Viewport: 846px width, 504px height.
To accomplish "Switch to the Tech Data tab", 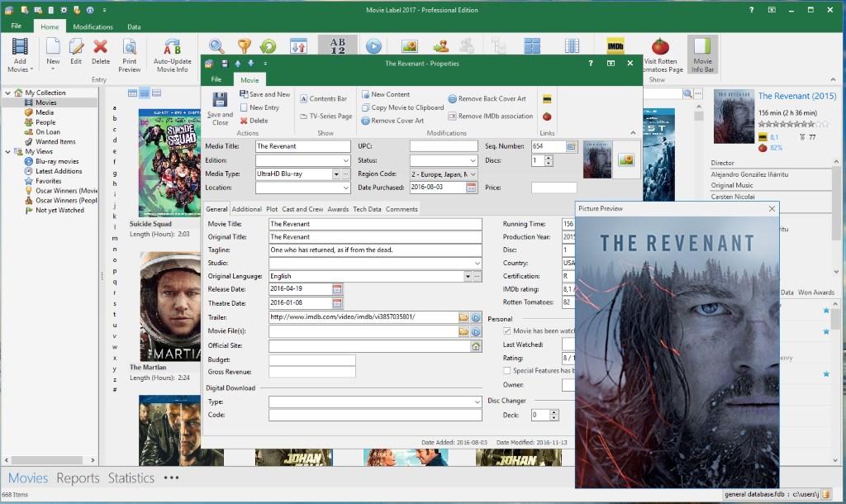I will pyautogui.click(x=367, y=209).
